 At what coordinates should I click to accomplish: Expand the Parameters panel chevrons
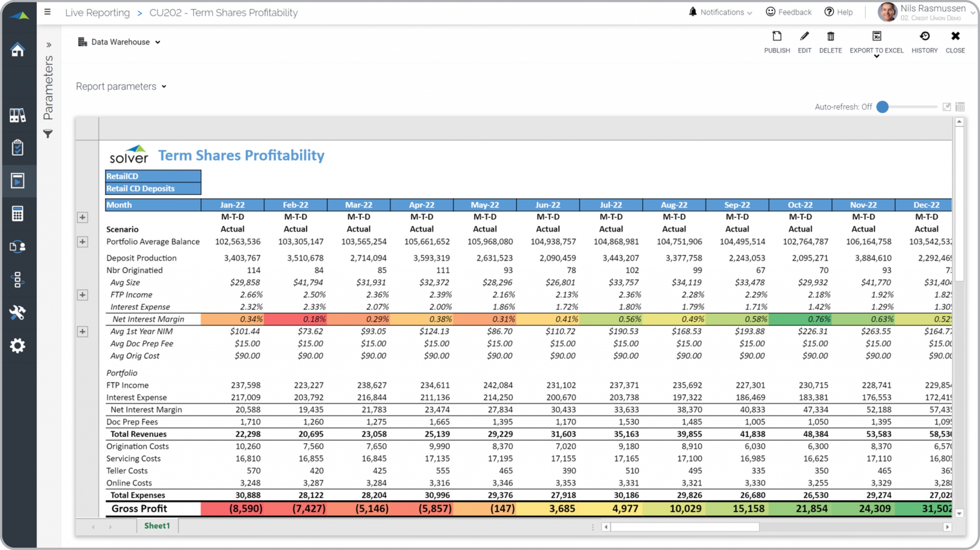tap(49, 45)
